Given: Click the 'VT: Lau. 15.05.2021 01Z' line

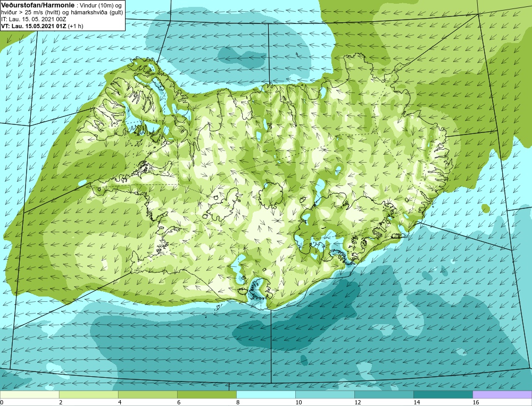Looking at the screenshot, I should (x=34, y=26).
